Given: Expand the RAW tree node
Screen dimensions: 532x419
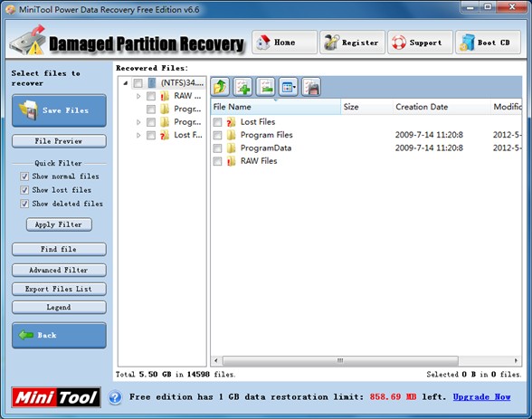Looking at the screenshot, I should point(138,96).
